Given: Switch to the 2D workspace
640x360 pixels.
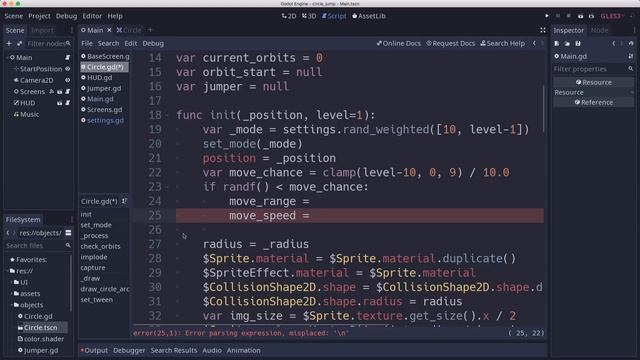Looking at the screenshot, I should point(289,16).
